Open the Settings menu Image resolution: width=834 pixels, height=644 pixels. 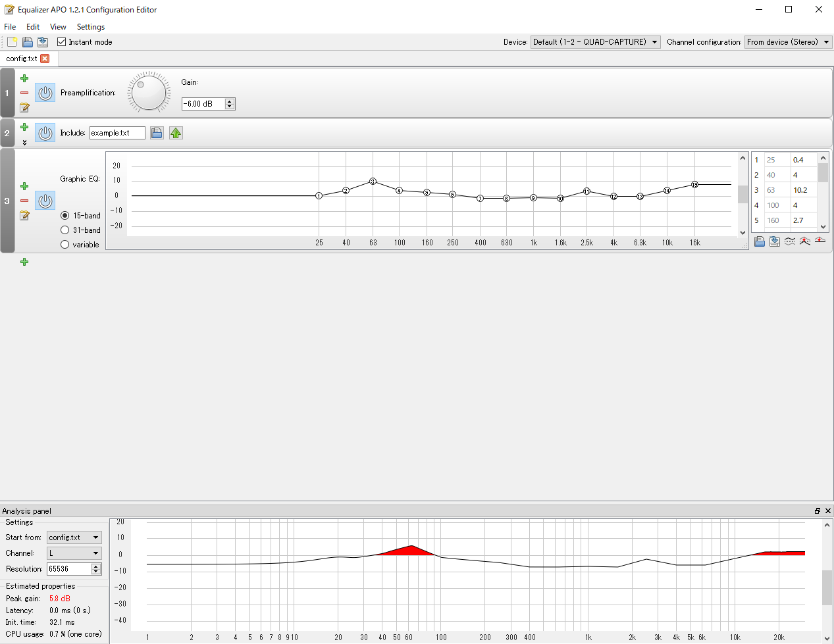pyautogui.click(x=91, y=27)
